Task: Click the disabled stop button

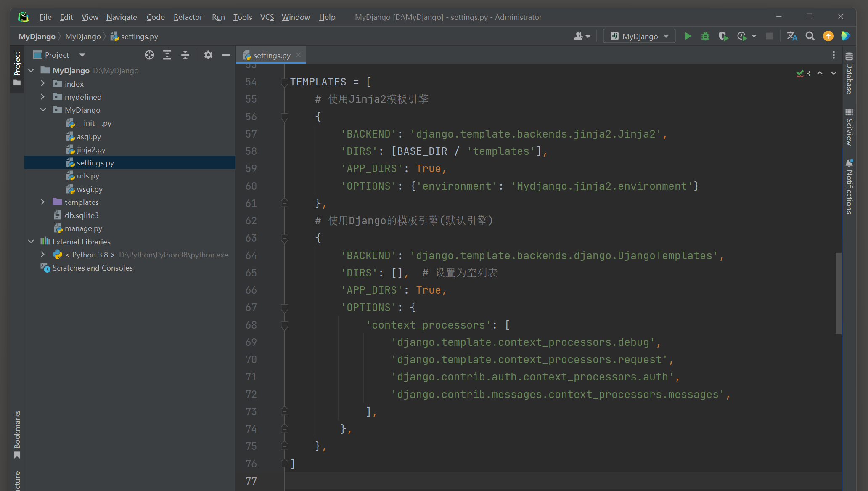Action: point(769,36)
